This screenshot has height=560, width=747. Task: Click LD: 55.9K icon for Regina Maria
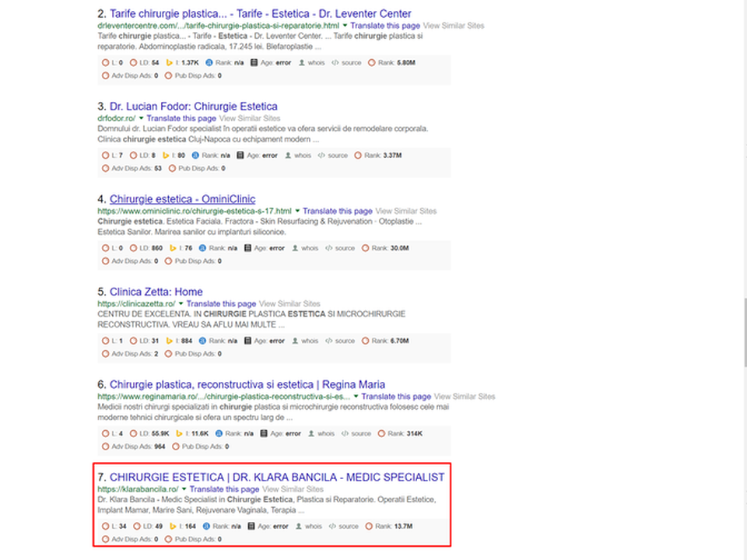[x=133, y=433]
